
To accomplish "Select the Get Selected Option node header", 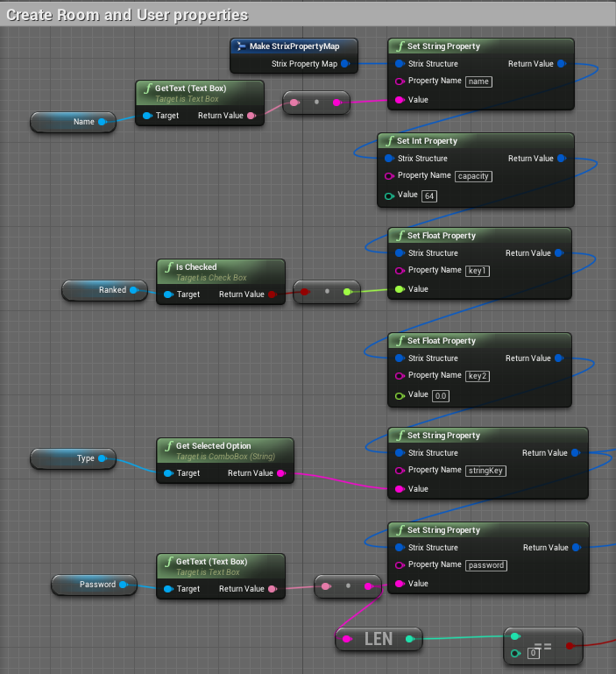I will pyautogui.click(x=225, y=451).
